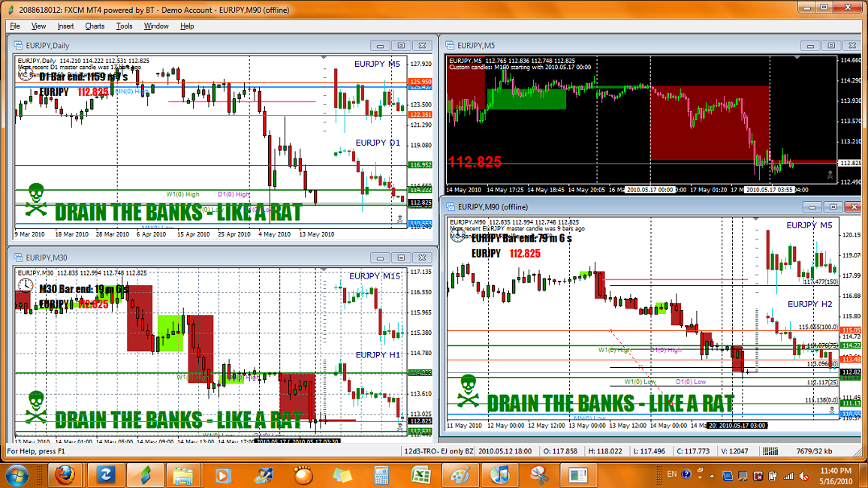The height and width of the screenshot is (488, 868).
Task: Open the Help menu
Action: [187, 26]
